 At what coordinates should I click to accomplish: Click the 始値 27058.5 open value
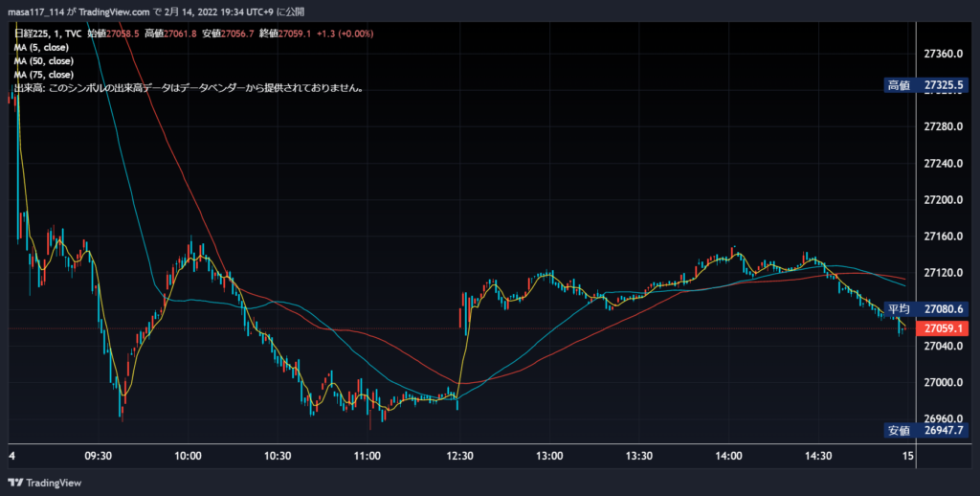[x=113, y=34]
